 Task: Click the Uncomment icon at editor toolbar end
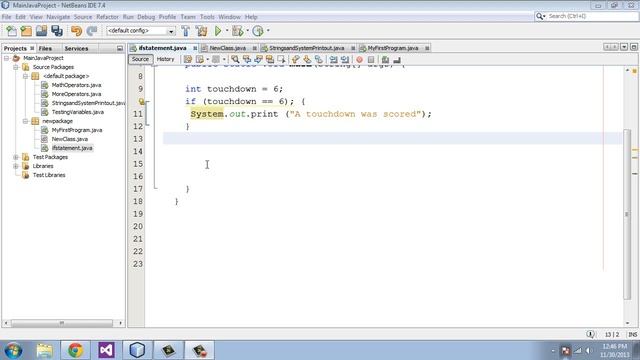(x=397, y=60)
